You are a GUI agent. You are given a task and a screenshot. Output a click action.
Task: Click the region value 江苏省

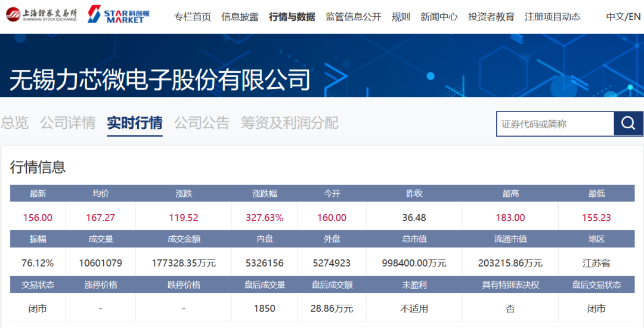pos(596,263)
